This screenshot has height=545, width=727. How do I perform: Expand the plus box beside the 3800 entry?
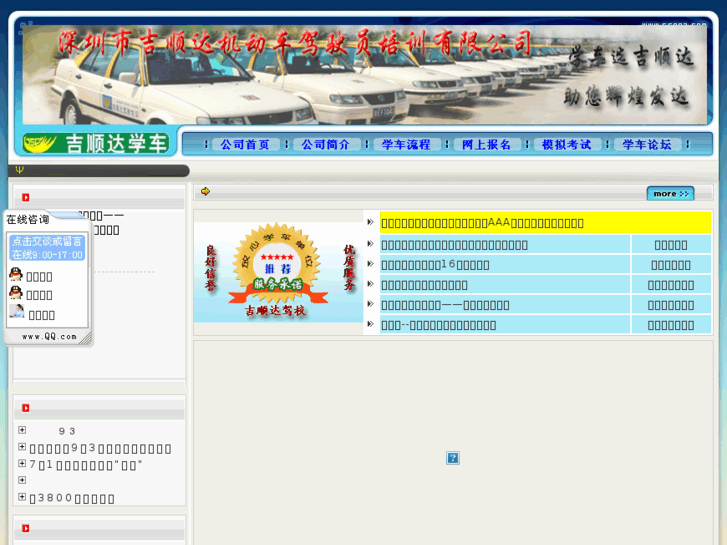22,497
